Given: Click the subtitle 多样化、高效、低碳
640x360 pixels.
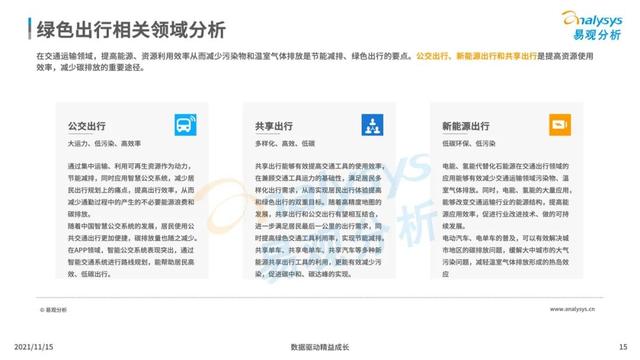Looking at the screenshot, I should pos(285,144).
